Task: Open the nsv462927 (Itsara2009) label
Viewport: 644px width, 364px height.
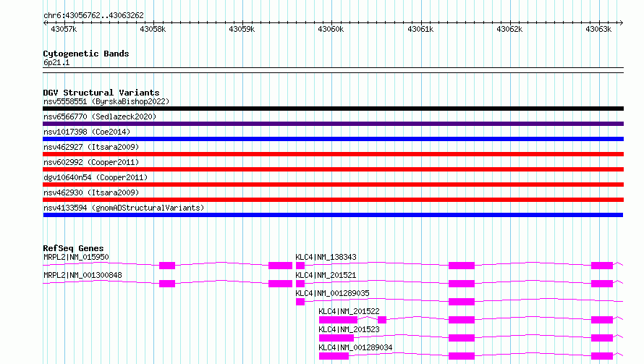Action: pyautogui.click(x=91, y=147)
